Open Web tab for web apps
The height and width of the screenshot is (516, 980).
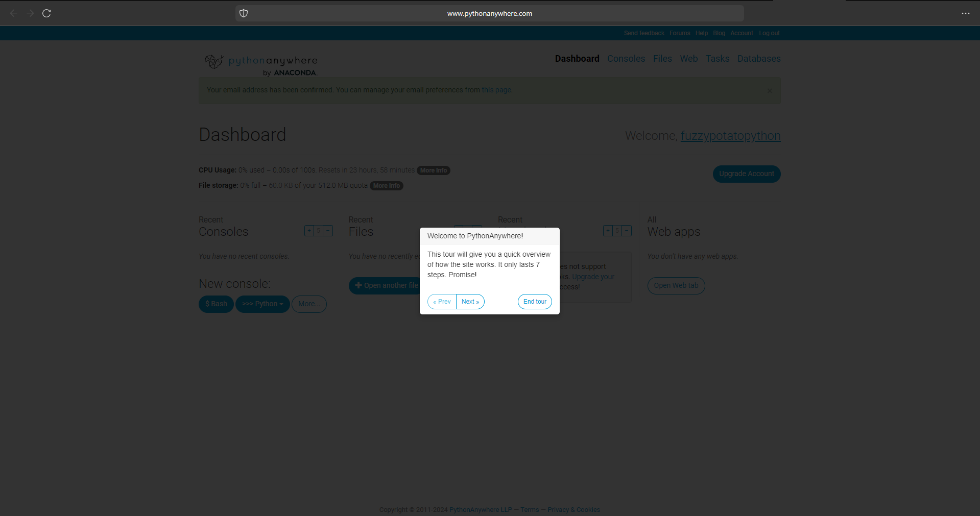(676, 285)
